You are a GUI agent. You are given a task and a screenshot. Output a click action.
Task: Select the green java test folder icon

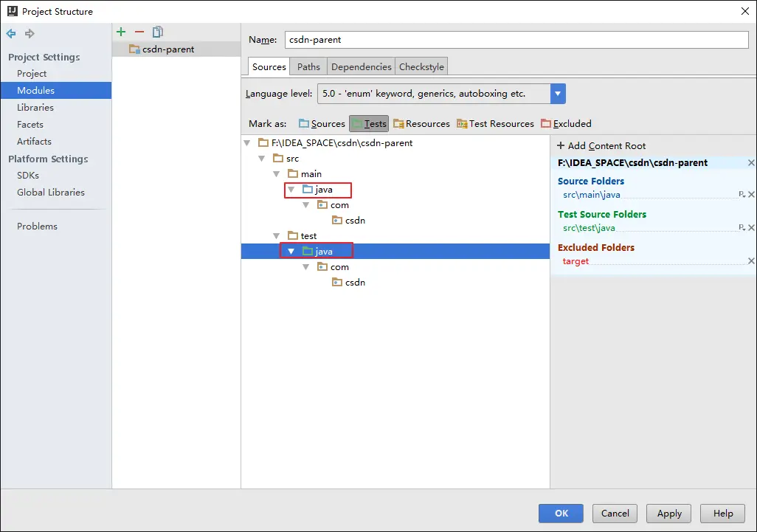(308, 251)
